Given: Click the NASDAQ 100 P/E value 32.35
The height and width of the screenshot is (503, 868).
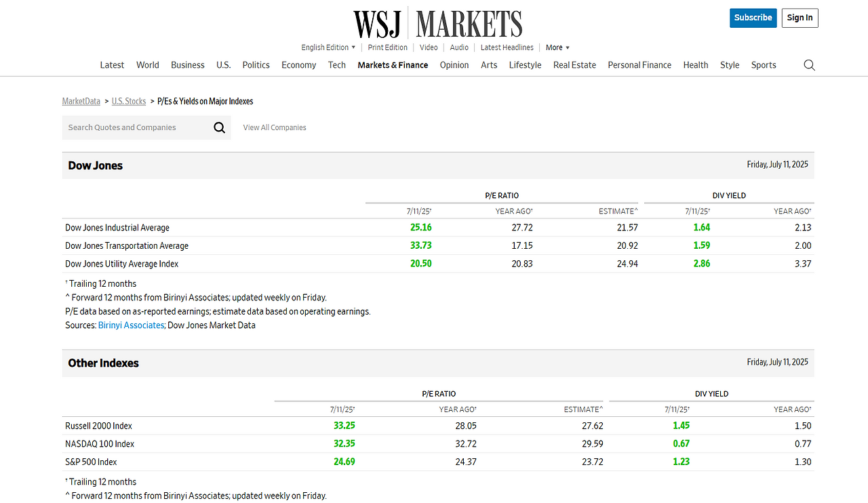Looking at the screenshot, I should click(344, 444).
